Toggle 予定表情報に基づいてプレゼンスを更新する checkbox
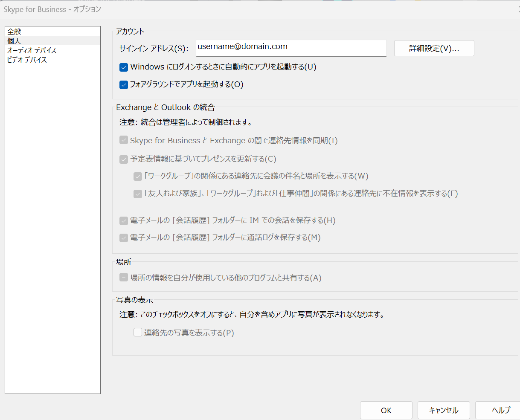 (124, 159)
